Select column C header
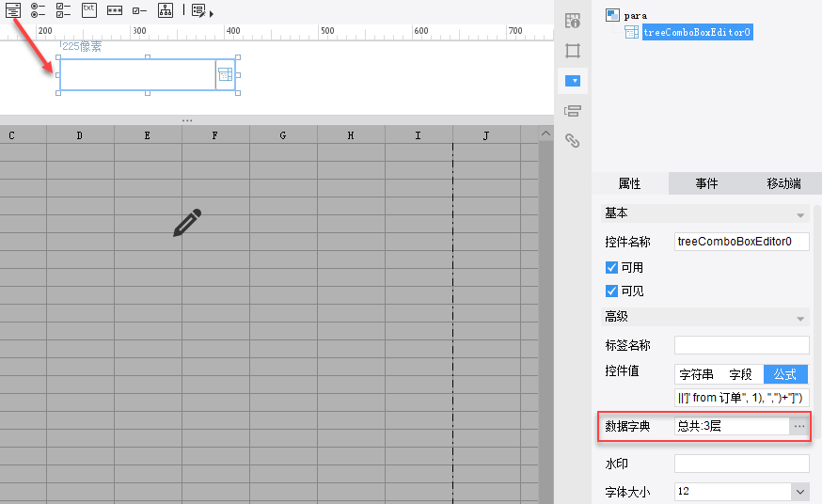The image size is (822, 504). pos(11,135)
